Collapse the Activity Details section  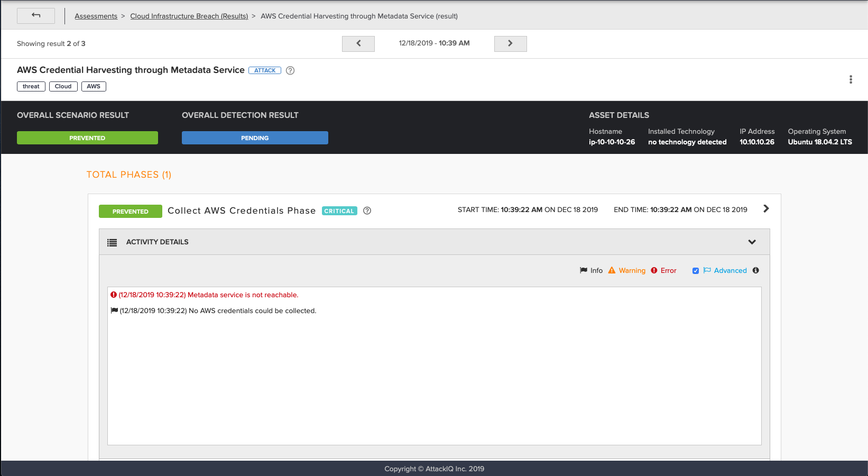(752, 242)
